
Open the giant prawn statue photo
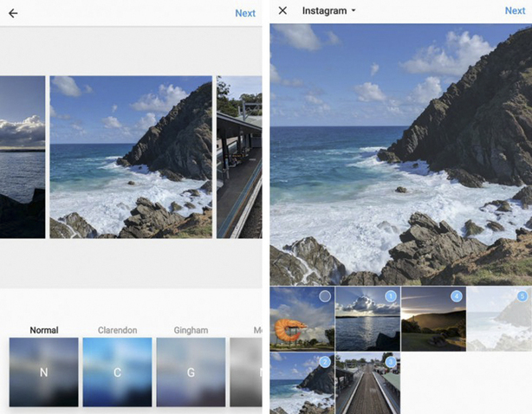click(x=302, y=319)
